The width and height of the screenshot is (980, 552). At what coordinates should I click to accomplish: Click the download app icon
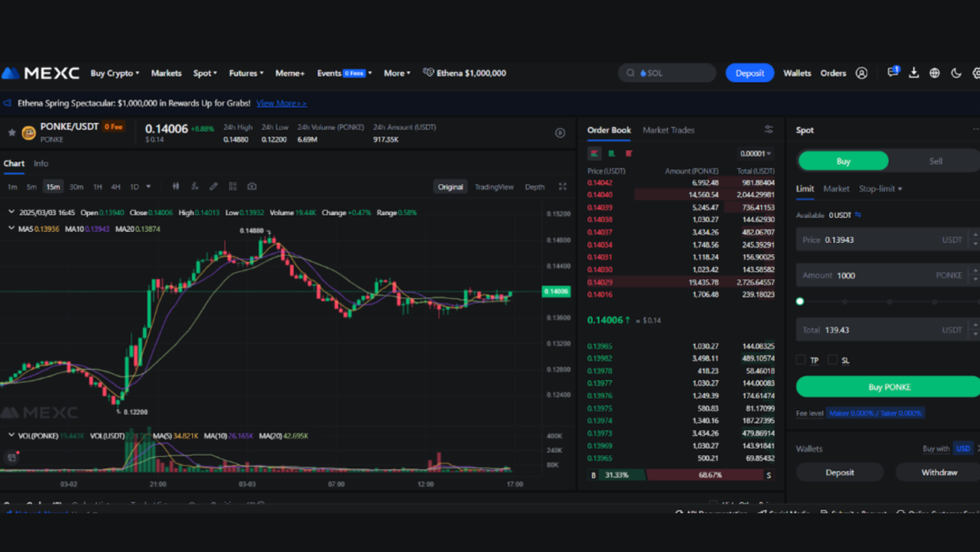tap(914, 73)
